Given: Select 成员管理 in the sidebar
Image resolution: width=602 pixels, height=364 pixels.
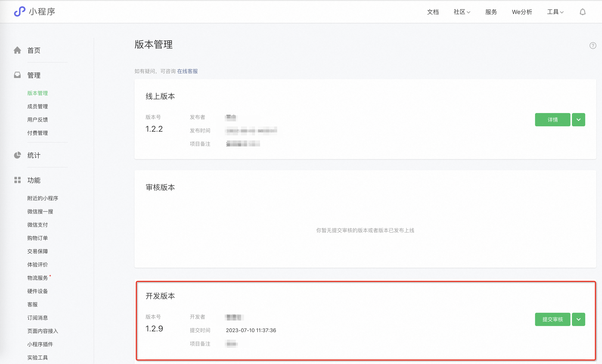Looking at the screenshot, I should (x=37, y=106).
